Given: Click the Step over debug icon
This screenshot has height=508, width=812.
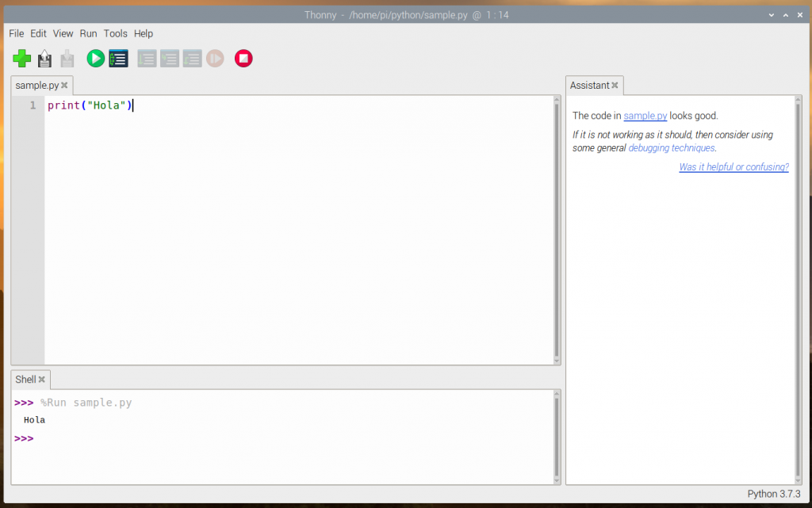Looking at the screenshot, I should pos(147,59).
